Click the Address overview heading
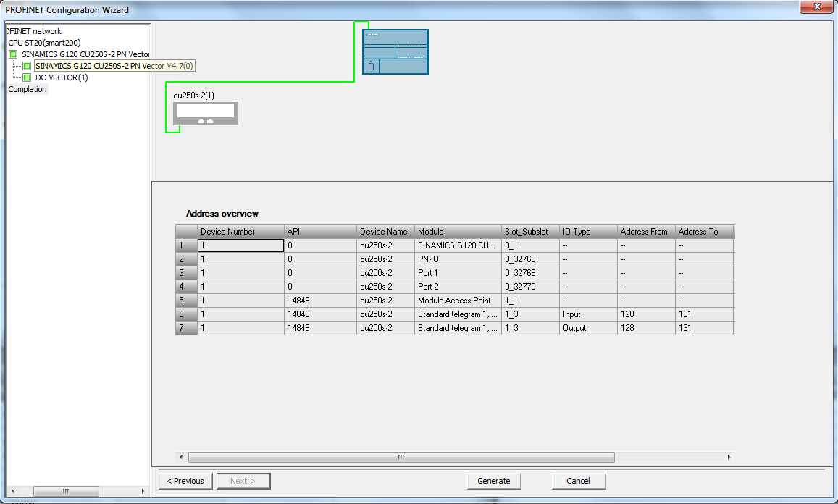This screenshot has height=504, width=838. click(x=222, y=214)
